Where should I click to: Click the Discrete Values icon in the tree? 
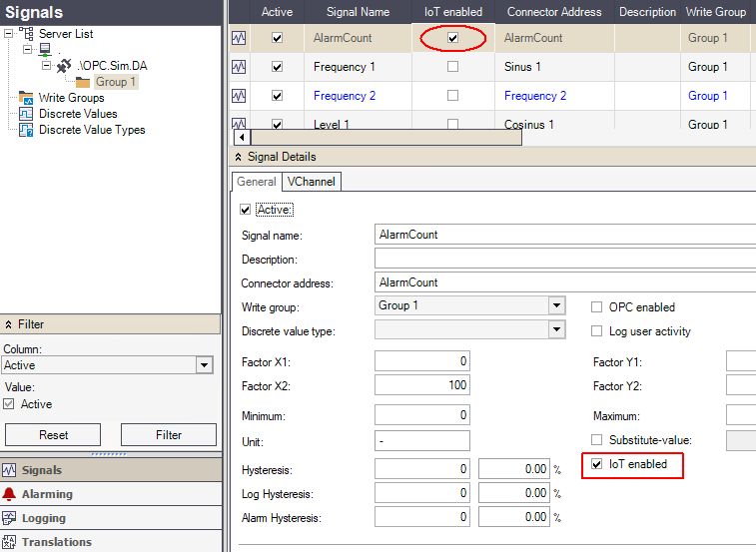point(26,114)
